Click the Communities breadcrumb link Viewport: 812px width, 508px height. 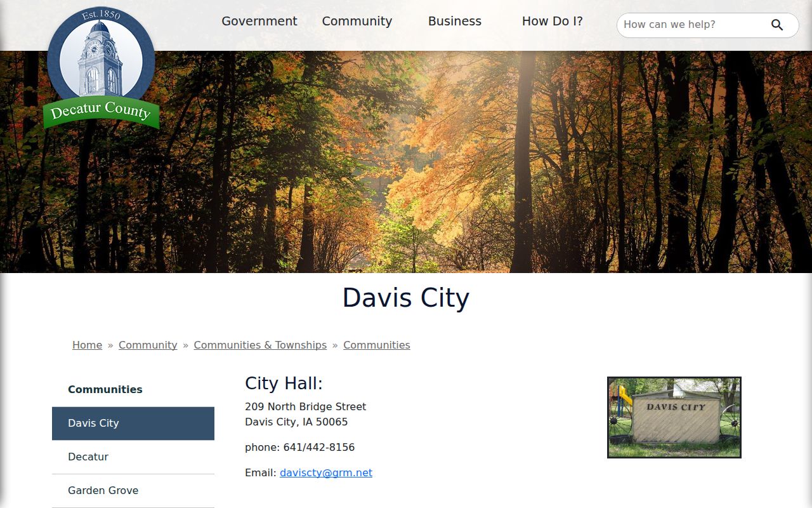pos(377,345)
